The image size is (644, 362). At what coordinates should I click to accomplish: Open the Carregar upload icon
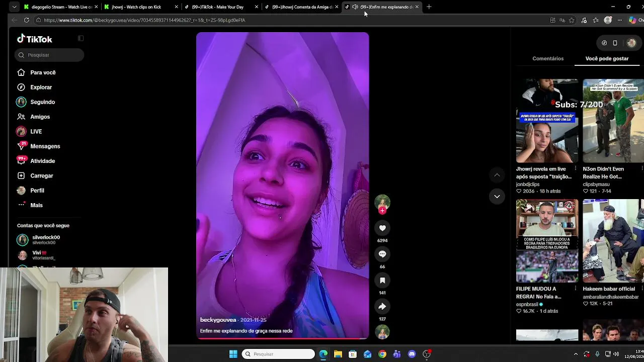tap(21, 176)
